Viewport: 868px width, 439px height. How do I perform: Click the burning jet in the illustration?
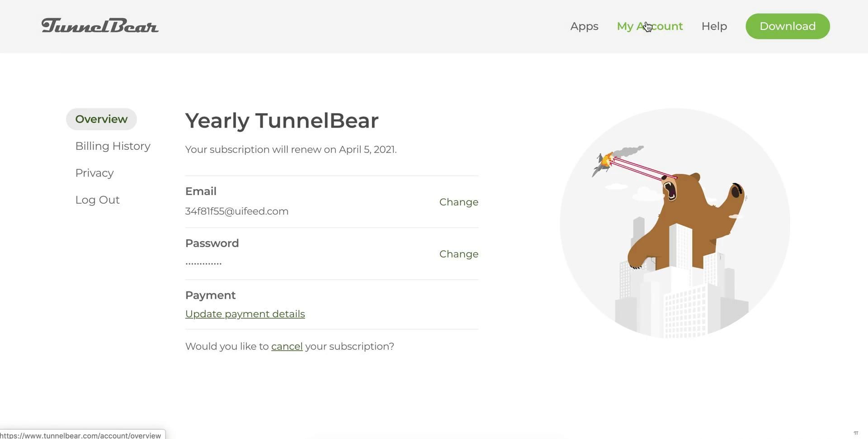(604, 162)
